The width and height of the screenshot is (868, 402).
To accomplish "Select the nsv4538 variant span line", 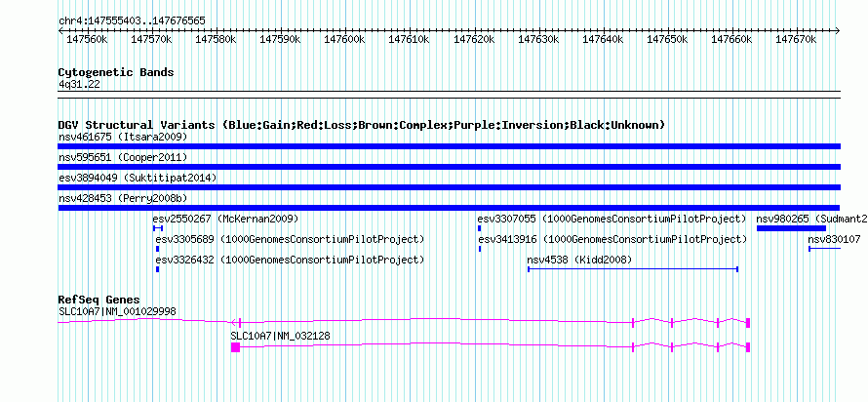I will (x=633, y=269).
